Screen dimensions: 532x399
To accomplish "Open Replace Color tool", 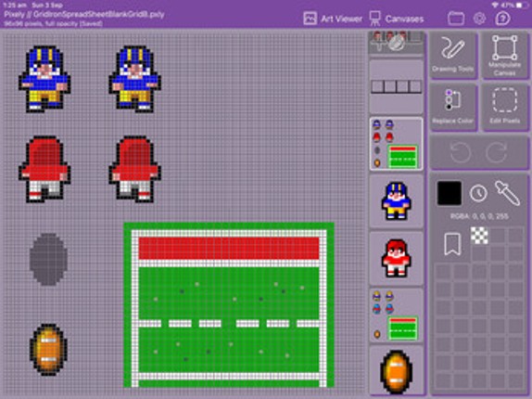I will (453, 107).
